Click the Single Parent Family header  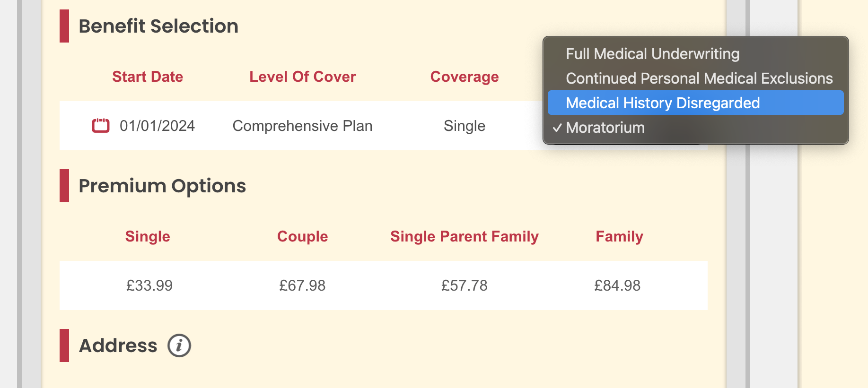click(464, 236)
